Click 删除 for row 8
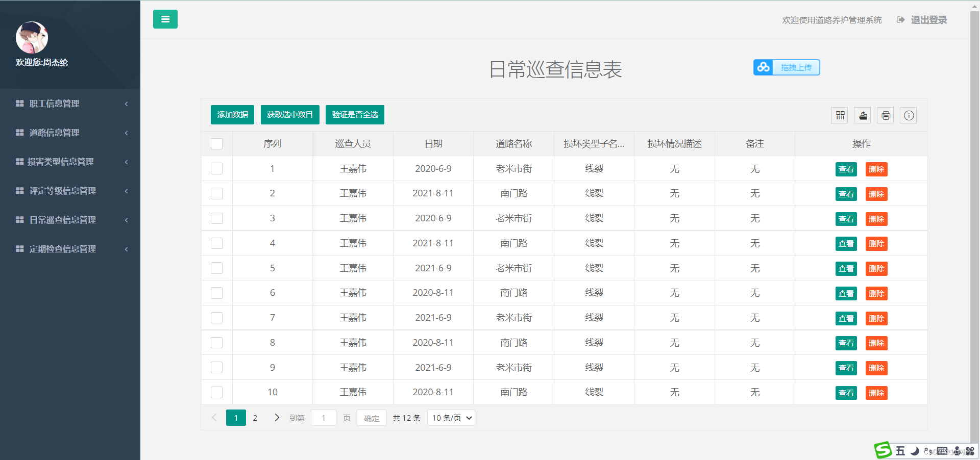Image resolution: width=980 pixels, height=460 pixels. (876, 343)
